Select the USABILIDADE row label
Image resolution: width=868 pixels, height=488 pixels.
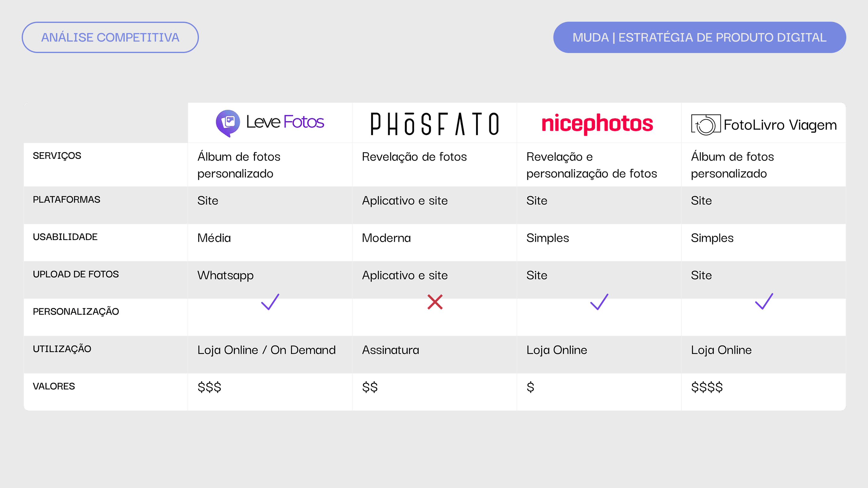(x=65, y=237)
